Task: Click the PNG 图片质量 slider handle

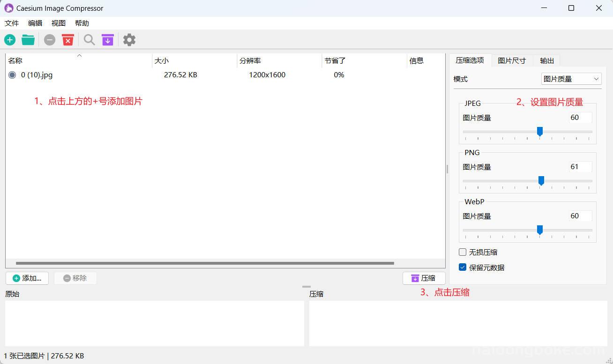Action: (541, 181)
